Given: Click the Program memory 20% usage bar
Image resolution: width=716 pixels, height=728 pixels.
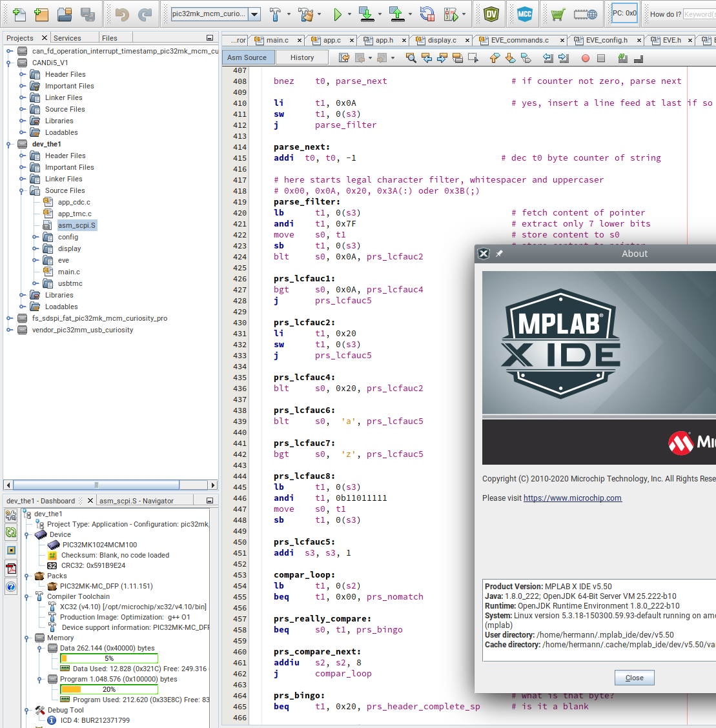Looking at the screenshot, I should pos(109,689).
